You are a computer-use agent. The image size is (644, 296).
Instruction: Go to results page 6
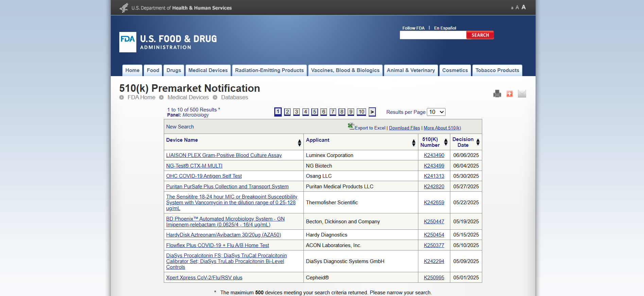point(324,112)
